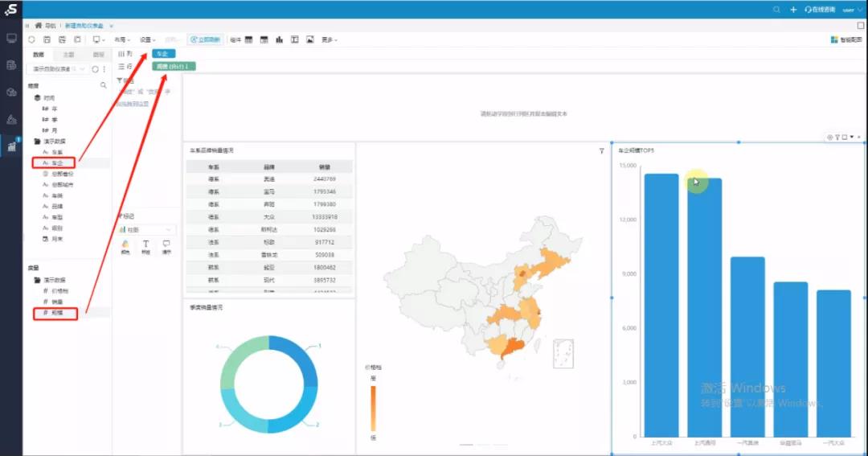Select the 车企 dimension field
Image resolution: width=868 pixels, height=456 pixels.
pos(57,163)
